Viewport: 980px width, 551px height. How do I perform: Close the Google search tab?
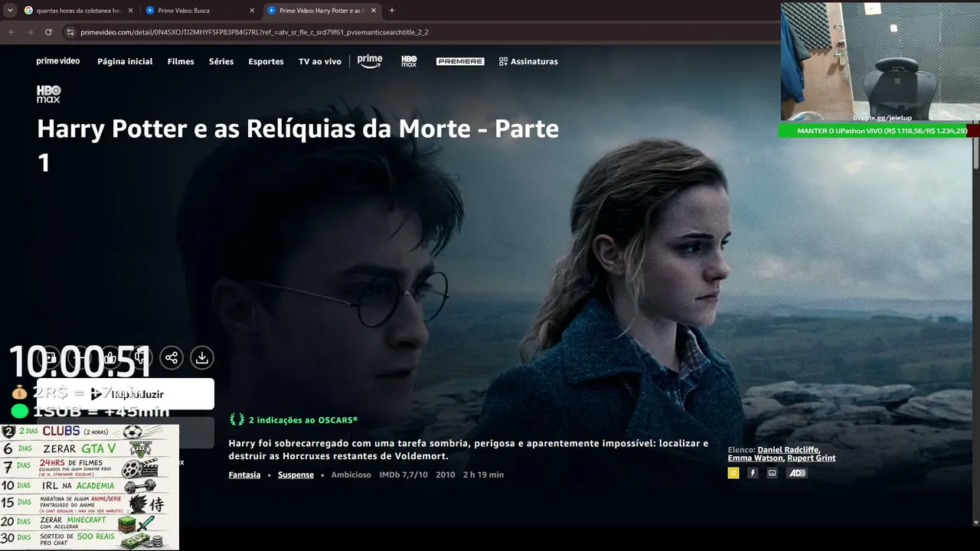pyautogui.click(x=130, y=11)
